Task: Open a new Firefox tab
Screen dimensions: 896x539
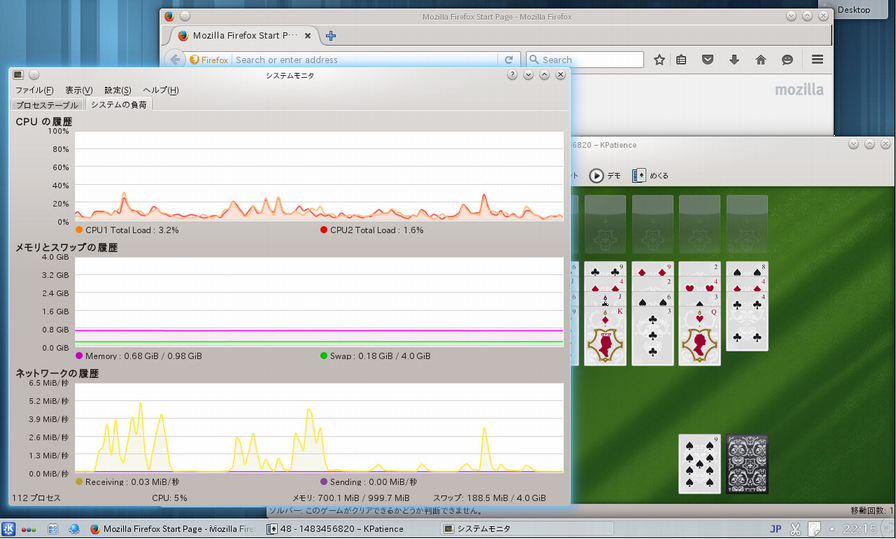Action: point(331,36)
